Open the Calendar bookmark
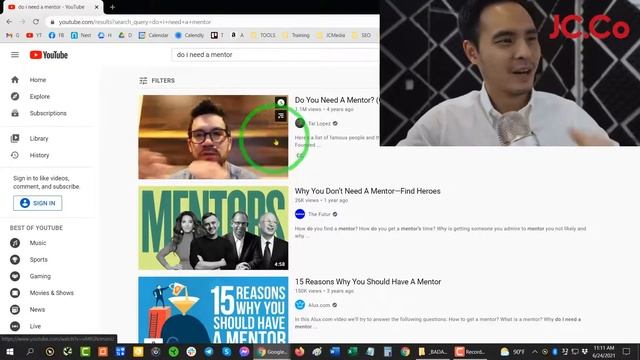Screen dimensions: 640x360 [x=153, y=36]
